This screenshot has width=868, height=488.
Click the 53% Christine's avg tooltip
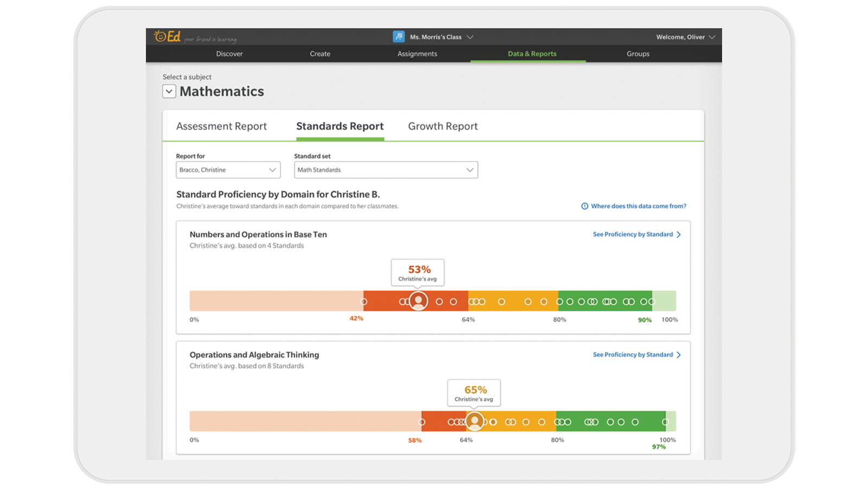pos(418,273)
